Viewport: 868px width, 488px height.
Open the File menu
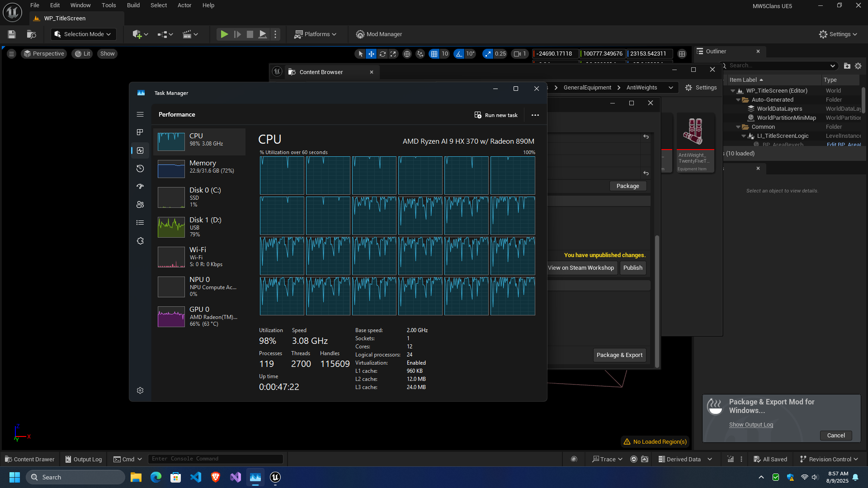pos(35,5)
